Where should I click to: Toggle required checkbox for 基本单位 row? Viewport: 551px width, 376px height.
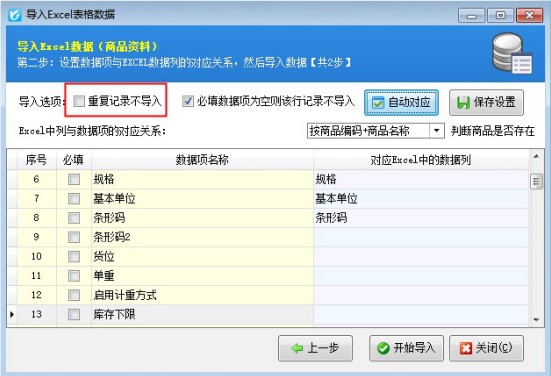74,199
